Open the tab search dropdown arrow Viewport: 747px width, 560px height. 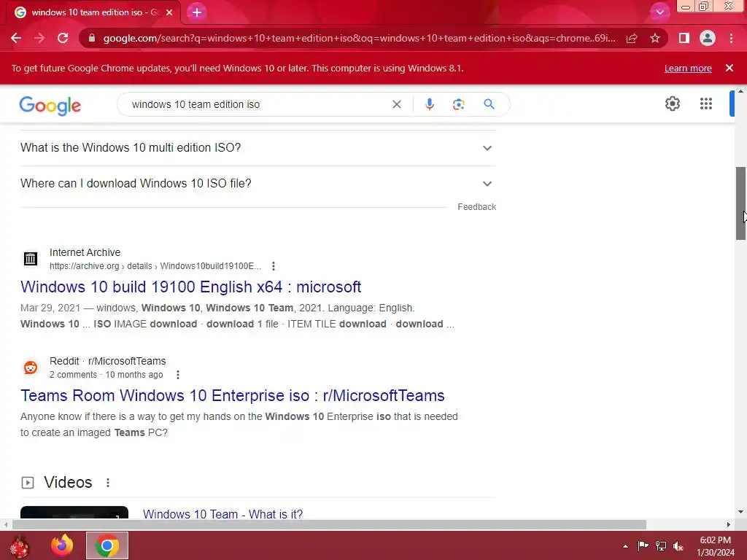point(659,12)
